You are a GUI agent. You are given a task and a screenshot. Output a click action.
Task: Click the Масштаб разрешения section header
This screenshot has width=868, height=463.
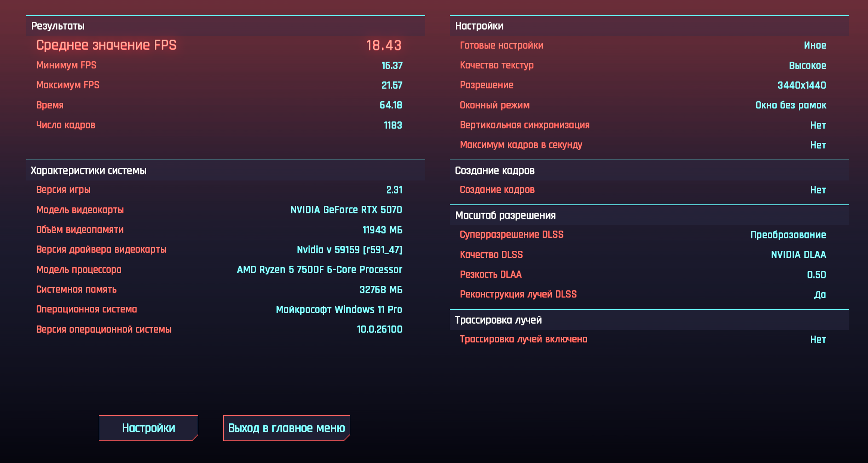click(505, 215)
